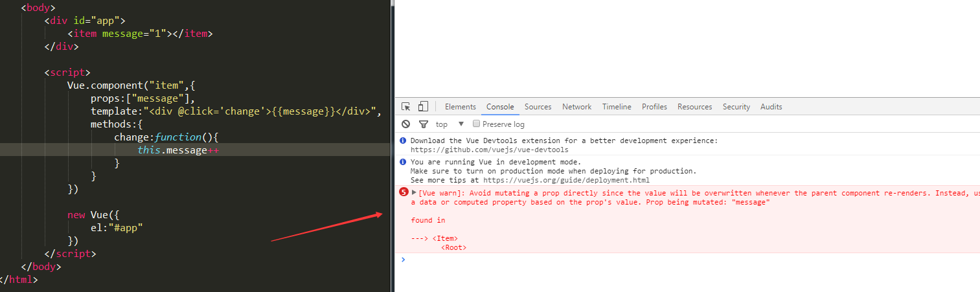This screenshot has width=980, height=292.
Task: Click the info icon beside Vue Devtools message
Action: tap(403, 140)
